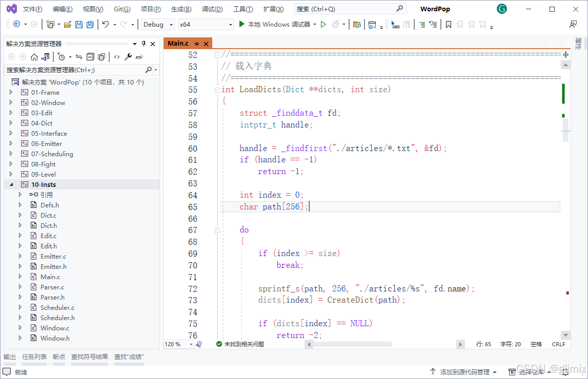Click the Undo arrow icon
The height and width of the screenshot is (379, 588).
point(106,25)
